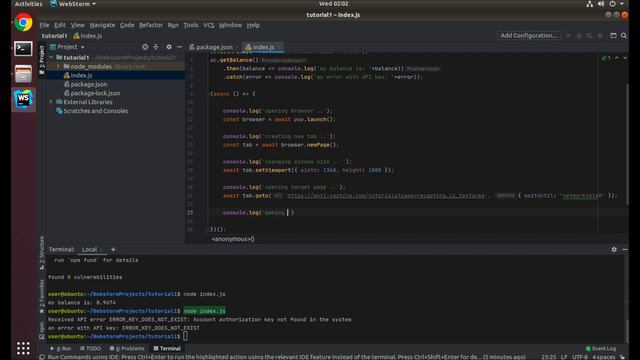This screenshot has width=640, height=360.
Task: Click the Terminal tool window tab
Action: (x=167, y=349)
